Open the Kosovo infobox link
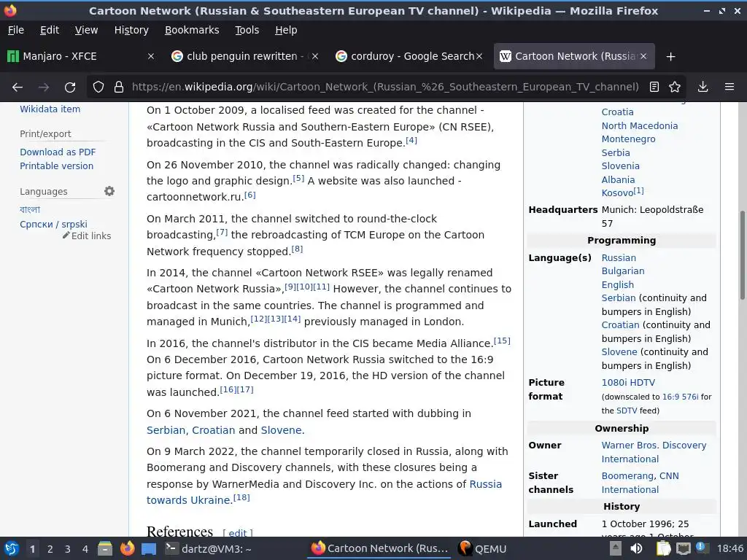 tap(617, 192)
